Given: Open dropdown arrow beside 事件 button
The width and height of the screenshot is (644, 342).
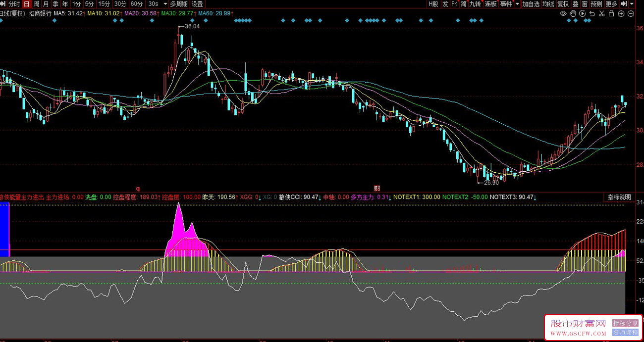Looking at the screenshot, I should (517, 3).
